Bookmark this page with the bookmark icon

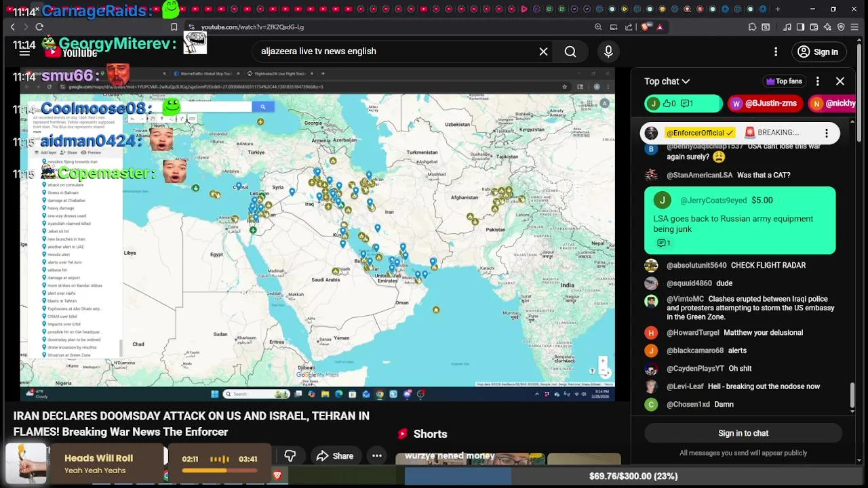(174, 27)
